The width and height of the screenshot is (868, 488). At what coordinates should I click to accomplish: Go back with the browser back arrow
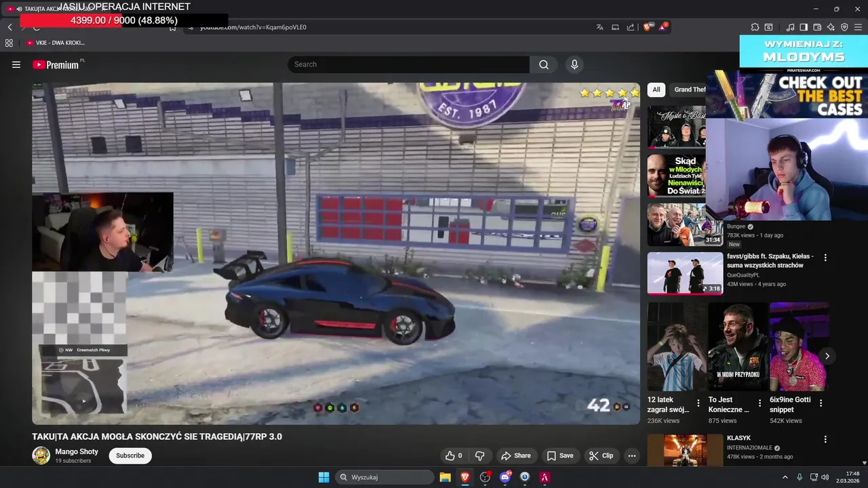9,27
